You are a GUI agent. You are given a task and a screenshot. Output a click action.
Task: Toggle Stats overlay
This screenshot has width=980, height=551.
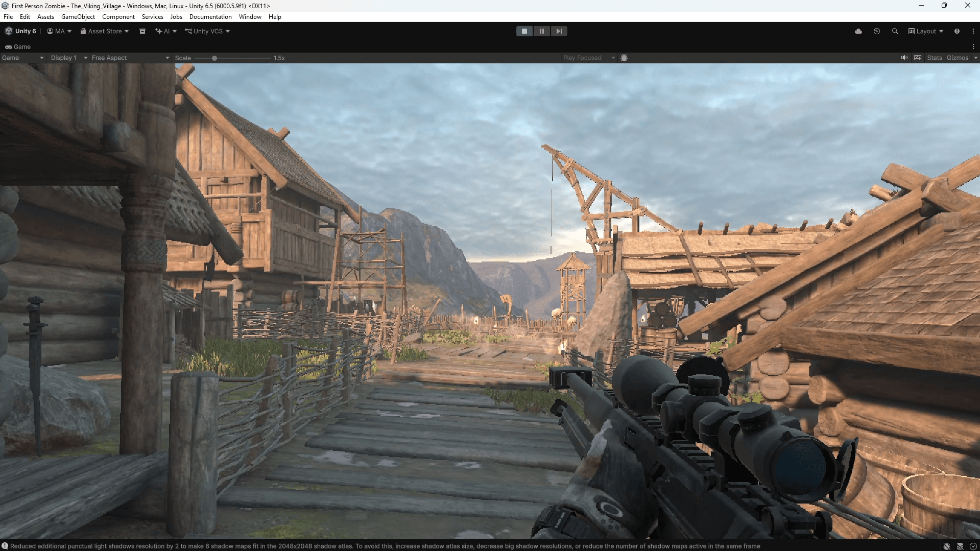pos(935,58)
